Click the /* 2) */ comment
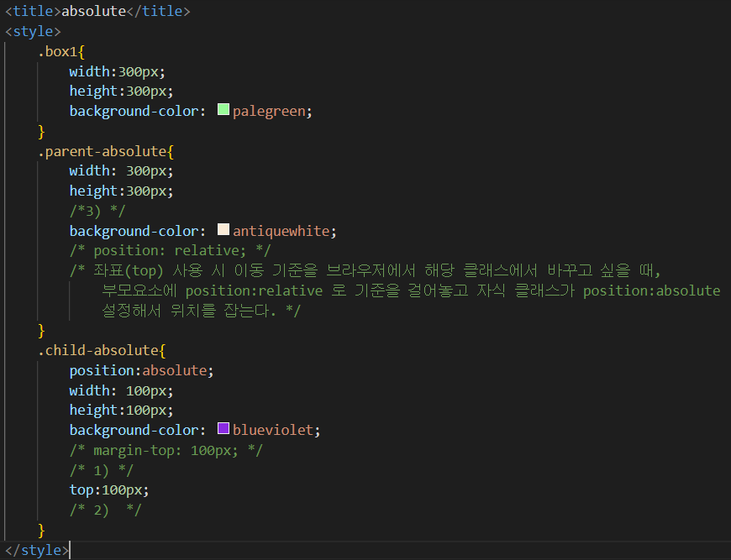Screen dimensions: 731x560 (x=105, y=510)
